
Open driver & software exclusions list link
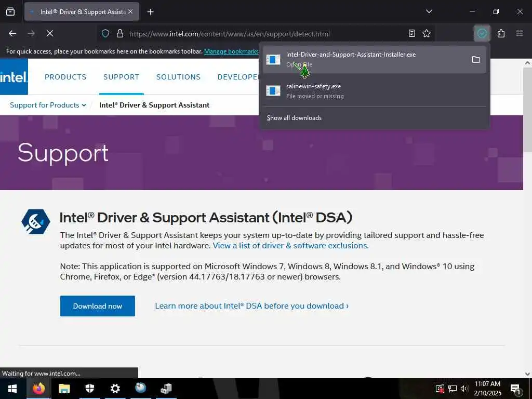click(x=290, y=246)
